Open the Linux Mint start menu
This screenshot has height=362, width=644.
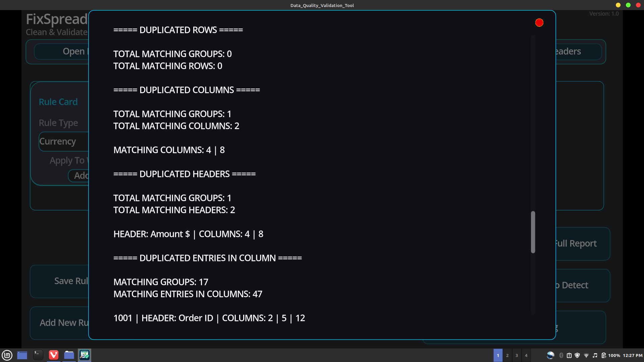(7, 355)
